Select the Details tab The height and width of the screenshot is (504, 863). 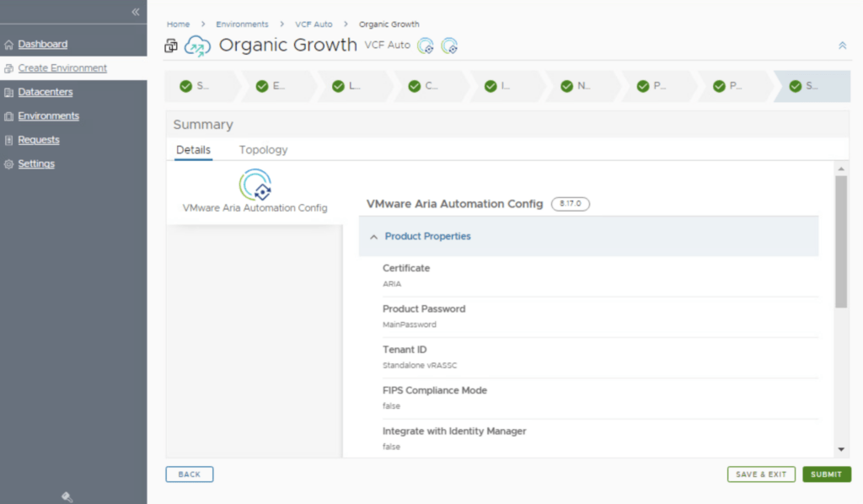pos(193,150)
